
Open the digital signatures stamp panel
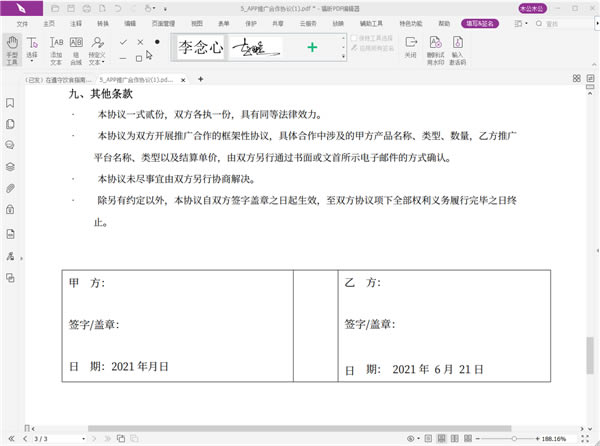click(10, 256)
